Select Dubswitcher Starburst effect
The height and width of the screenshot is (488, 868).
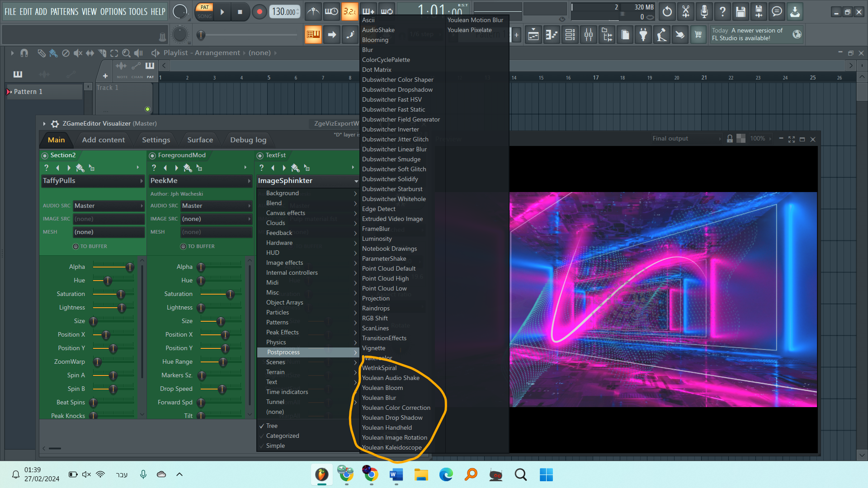[x=392, y=189]
